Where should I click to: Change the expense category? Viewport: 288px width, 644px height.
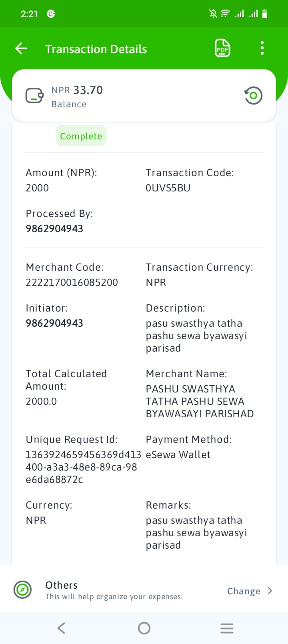[244, 591]
